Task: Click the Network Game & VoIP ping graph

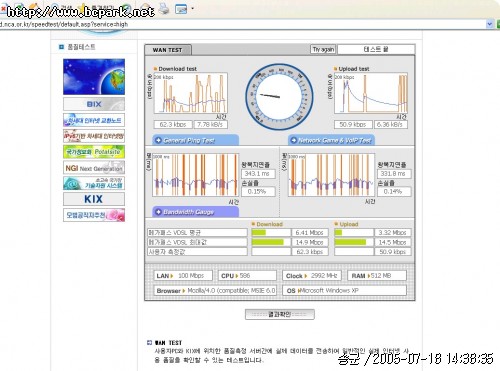Action: (331, 175)
